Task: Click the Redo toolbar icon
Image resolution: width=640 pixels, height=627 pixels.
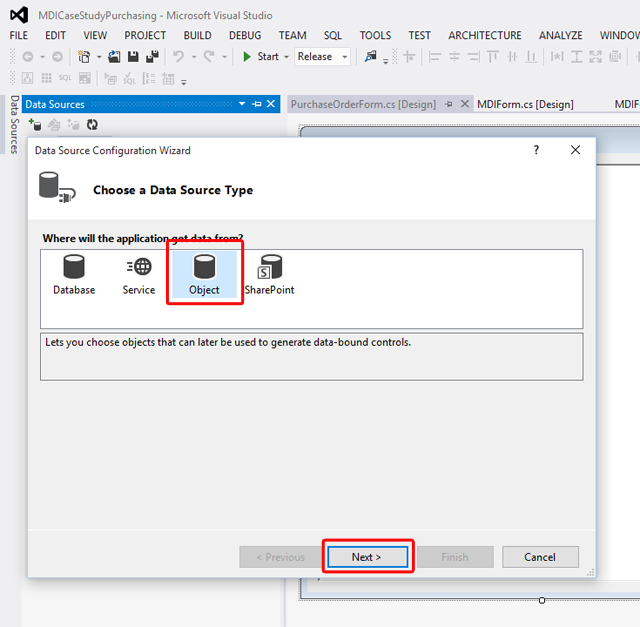Action: click(209, 56)
